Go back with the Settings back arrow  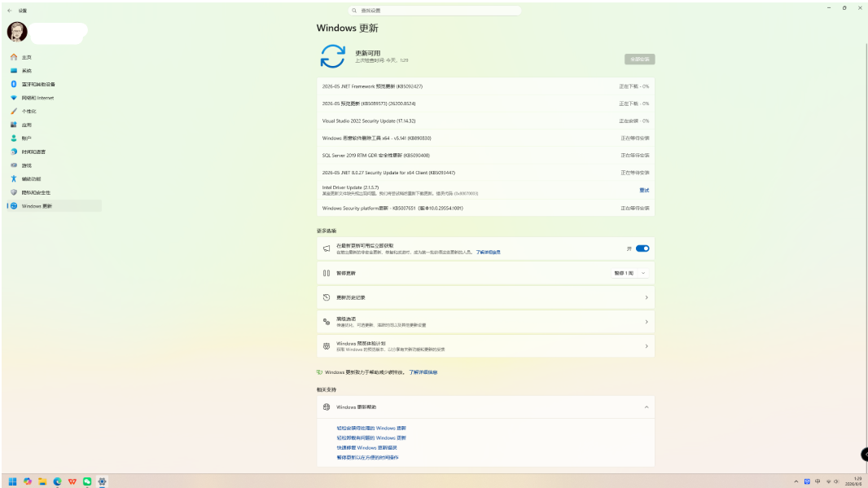[x=10, y=11]
